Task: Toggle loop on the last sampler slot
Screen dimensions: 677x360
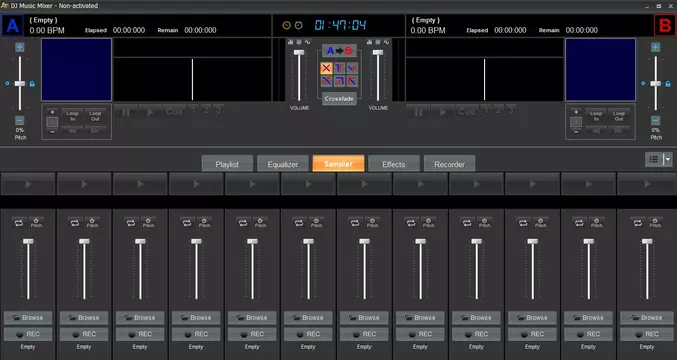Action: tap(638, 223)
